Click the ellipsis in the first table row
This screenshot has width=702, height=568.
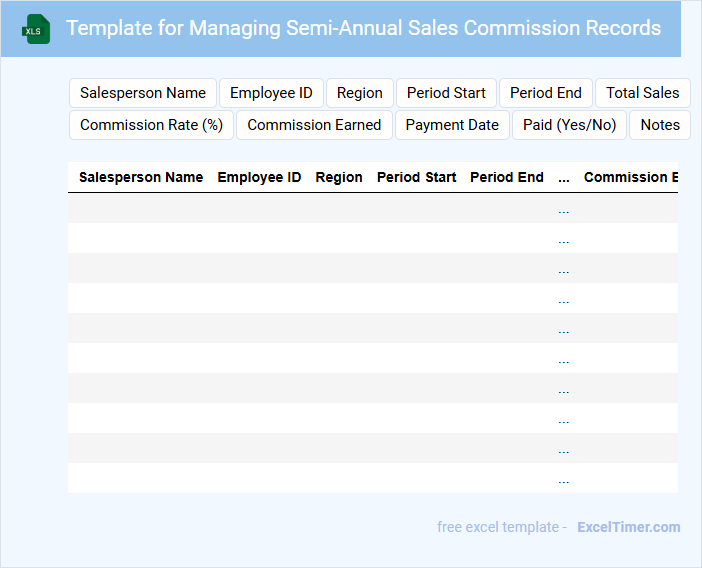coord(564,209)
